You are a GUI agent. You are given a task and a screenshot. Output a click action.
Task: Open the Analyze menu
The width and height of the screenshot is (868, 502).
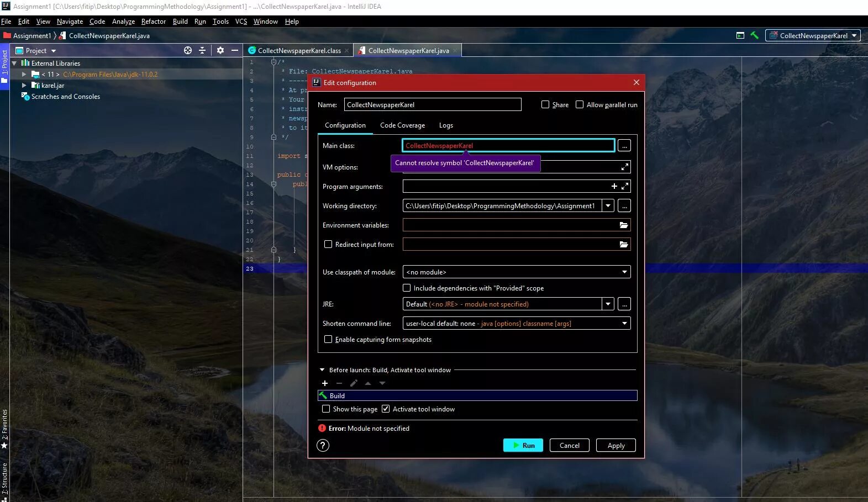[x=123, y=22]
